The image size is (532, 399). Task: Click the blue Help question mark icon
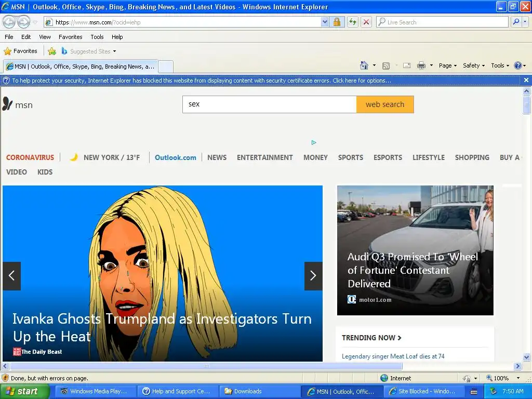[518, 65]
